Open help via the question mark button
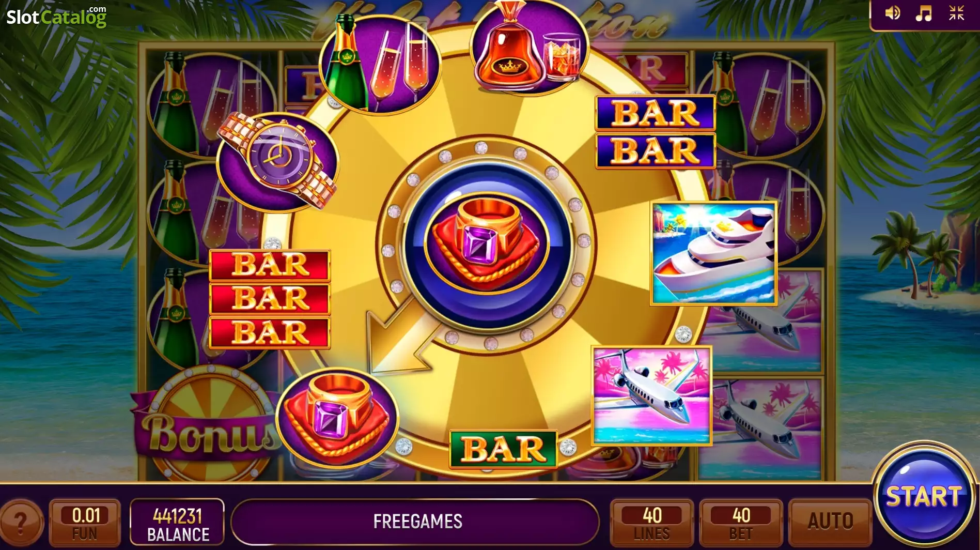This screenshot has height=550, width=980. [x=20, y=523]
